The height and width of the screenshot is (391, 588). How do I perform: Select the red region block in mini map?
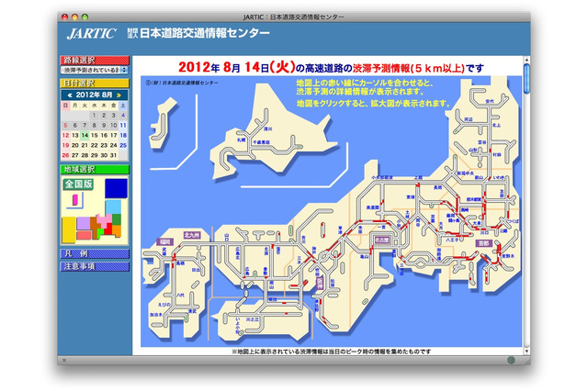click(108, 229)
